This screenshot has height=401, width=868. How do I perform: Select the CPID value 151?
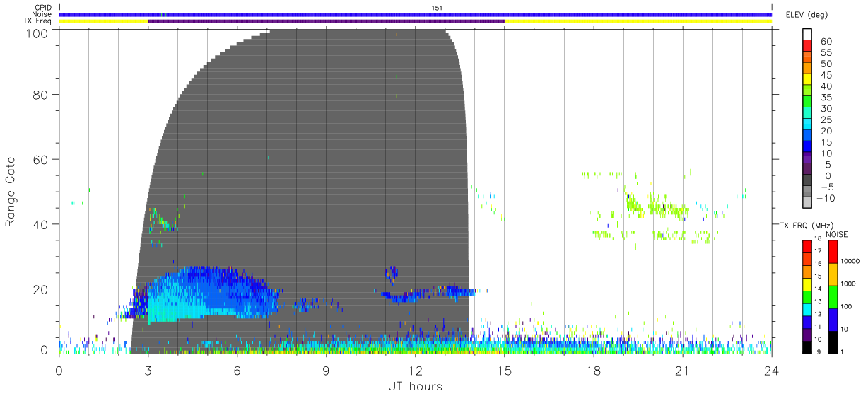[437, 8]
